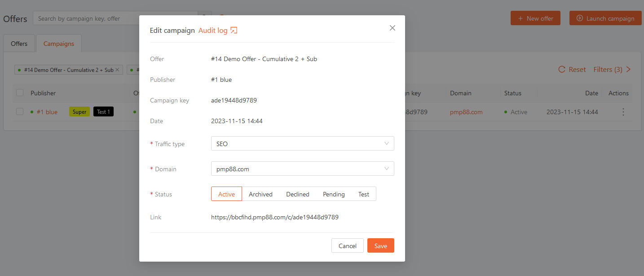The width and height of the screenshot is (644, 276).
Task: Switch to the Campaigns tab
Action: pos(59,44)
